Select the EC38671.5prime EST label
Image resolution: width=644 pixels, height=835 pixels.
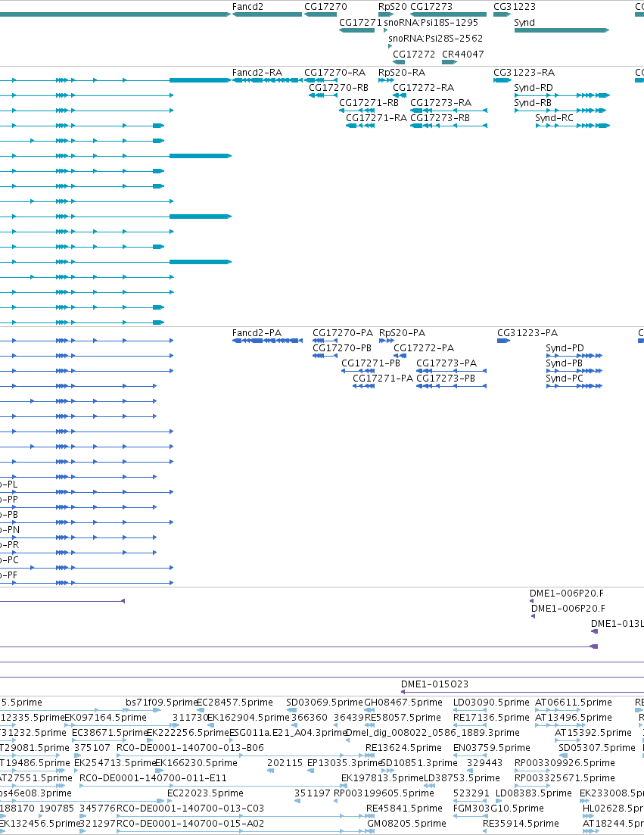click(x=109, y=733)
